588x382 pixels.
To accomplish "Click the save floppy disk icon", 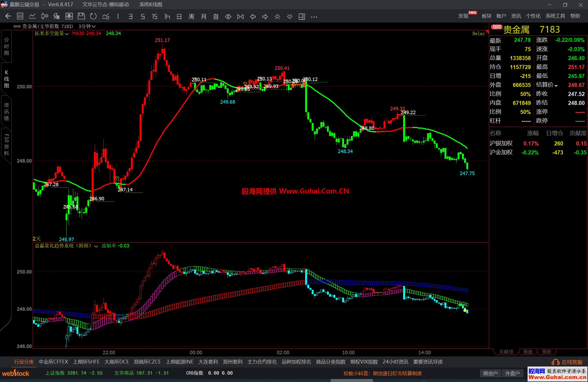I will coord(81,17).
